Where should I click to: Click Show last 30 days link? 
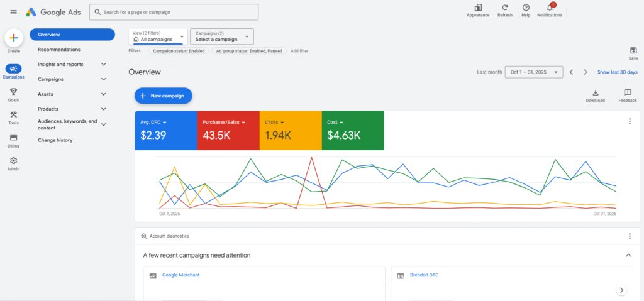coord(617,72)
